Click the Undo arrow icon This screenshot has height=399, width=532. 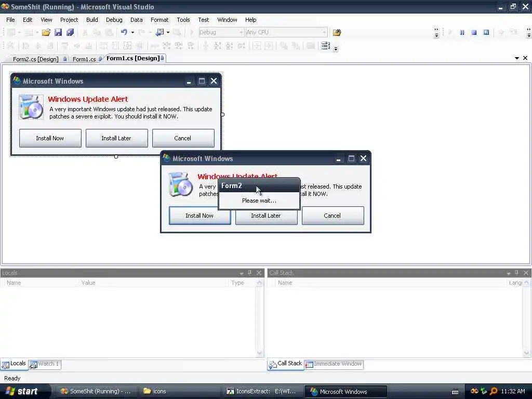coord(124,32)
